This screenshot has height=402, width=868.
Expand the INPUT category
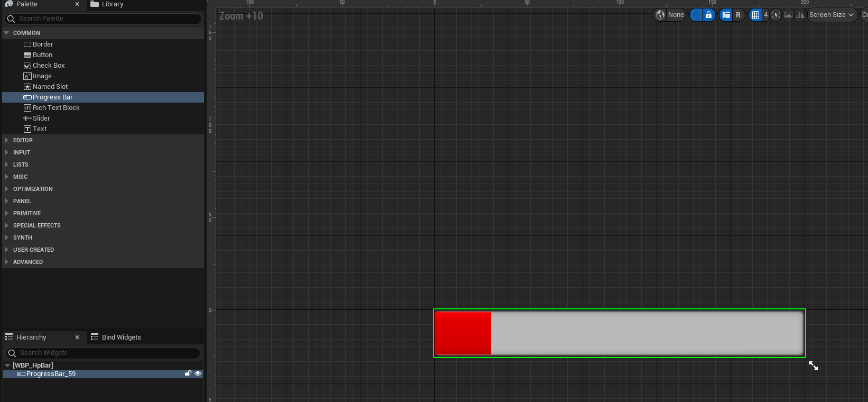[6, 152]
